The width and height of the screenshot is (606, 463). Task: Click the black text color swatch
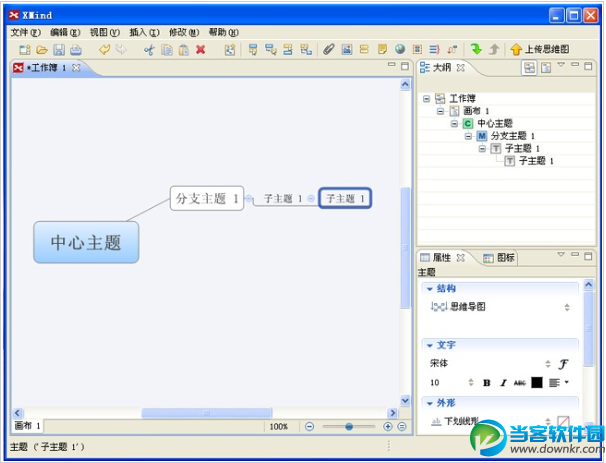pyautogui.click(x=537, y=383)
